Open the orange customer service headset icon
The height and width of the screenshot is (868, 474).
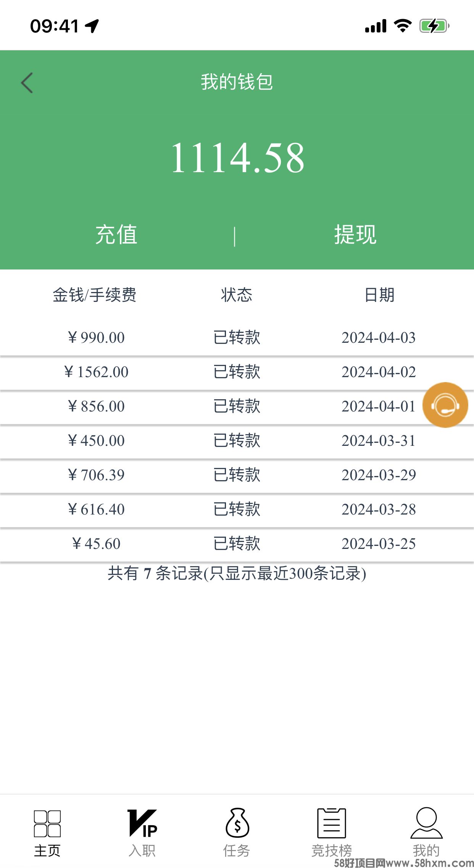coord(445,405)
